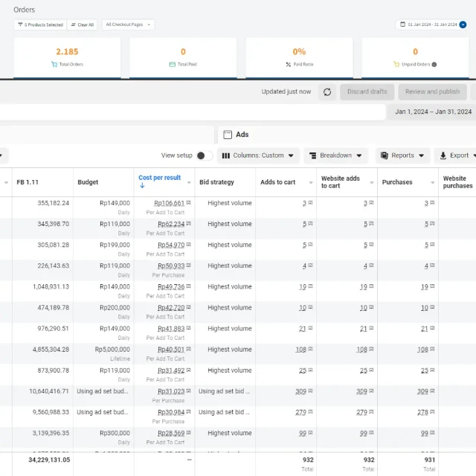
Task: Sort by Purchases column header
Action: (397, 182)
